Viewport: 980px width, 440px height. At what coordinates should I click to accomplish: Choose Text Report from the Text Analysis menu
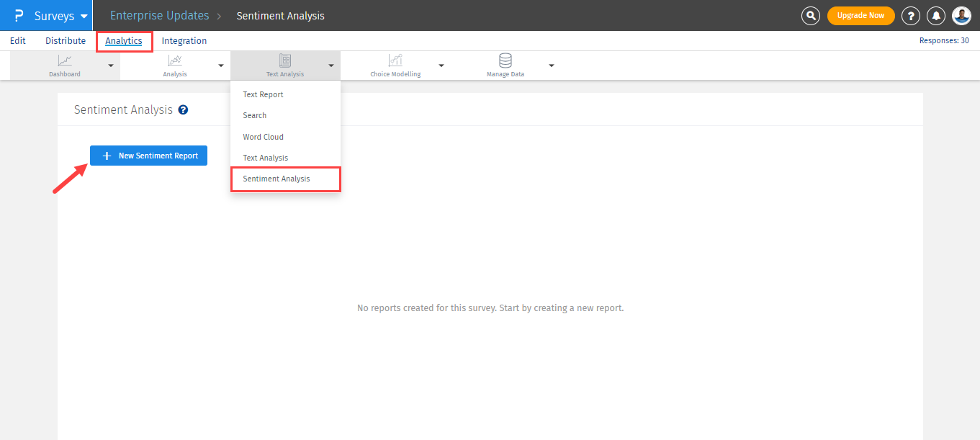(x=262, y=94)
